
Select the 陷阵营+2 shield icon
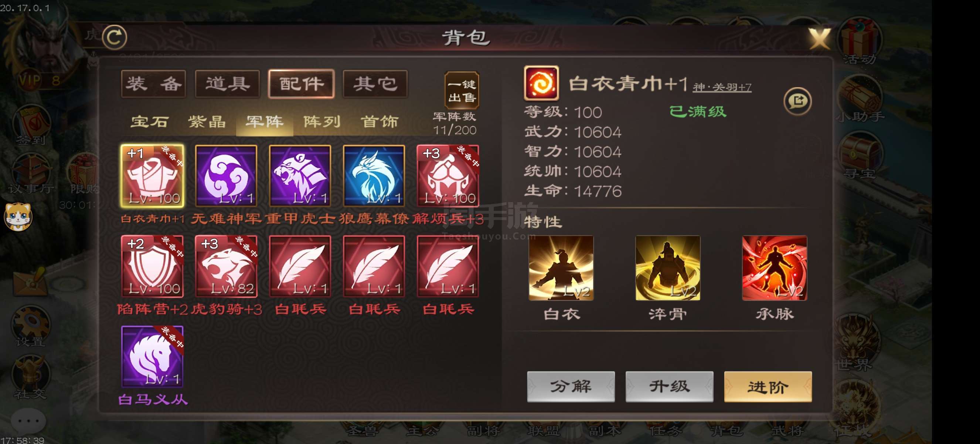tap(152, 266)
